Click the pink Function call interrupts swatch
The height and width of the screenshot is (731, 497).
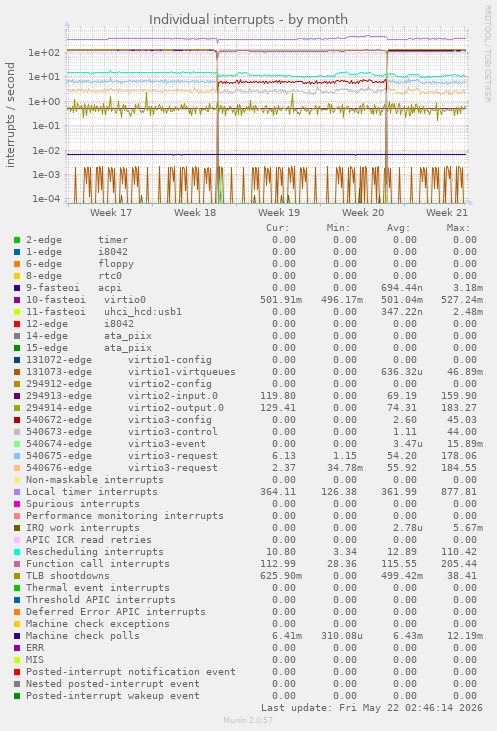coord(17,564)
